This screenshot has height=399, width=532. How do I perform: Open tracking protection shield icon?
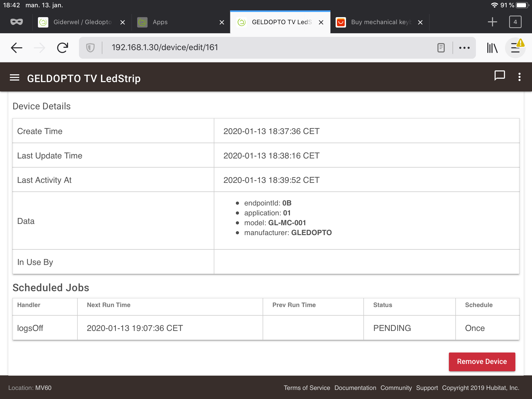(x=90, y=48)
